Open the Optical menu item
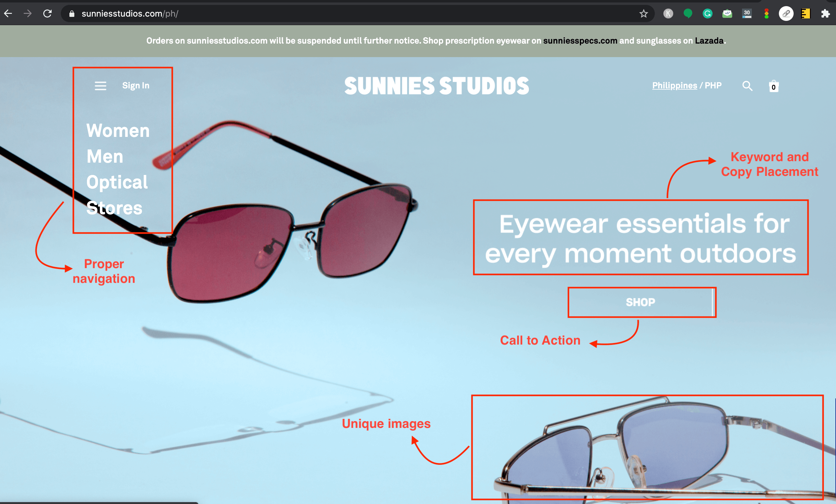Viewport: 836px width, 504px height. [x=117, y=182]
